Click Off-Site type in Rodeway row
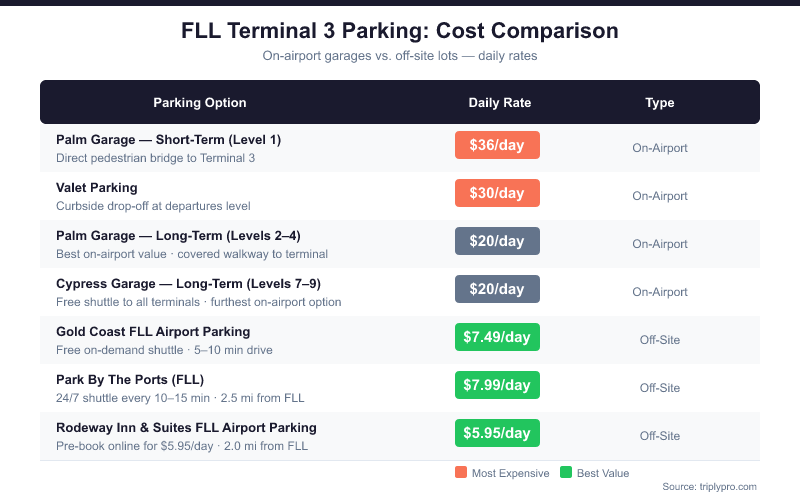Screen dimensions: 800x500 pyautogui.click(x=660, y=436)
